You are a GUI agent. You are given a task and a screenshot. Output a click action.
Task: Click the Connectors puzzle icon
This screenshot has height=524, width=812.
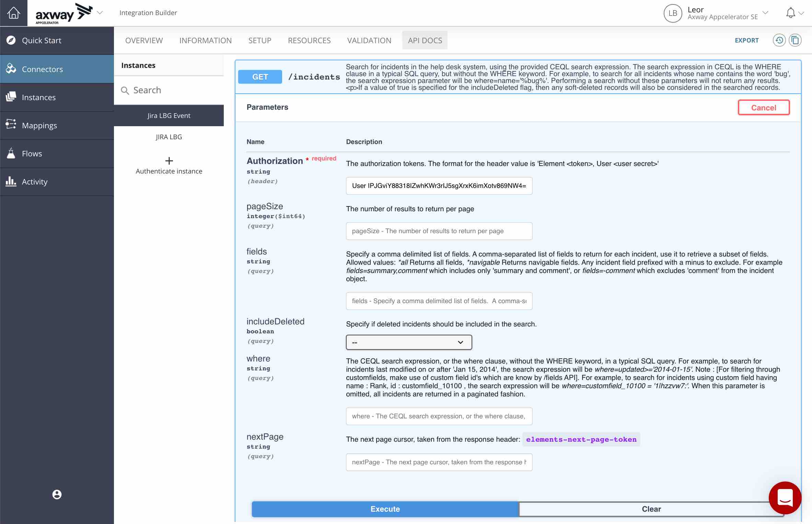coord(11,69)
